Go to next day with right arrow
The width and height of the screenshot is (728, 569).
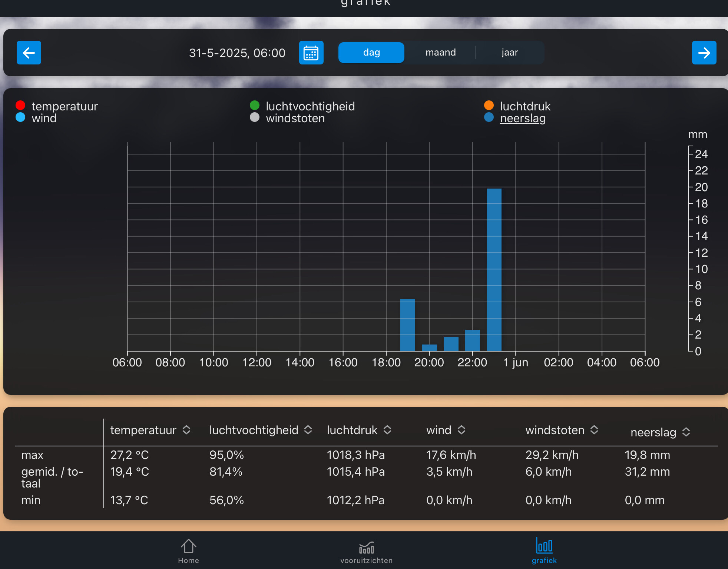[704, 53]
